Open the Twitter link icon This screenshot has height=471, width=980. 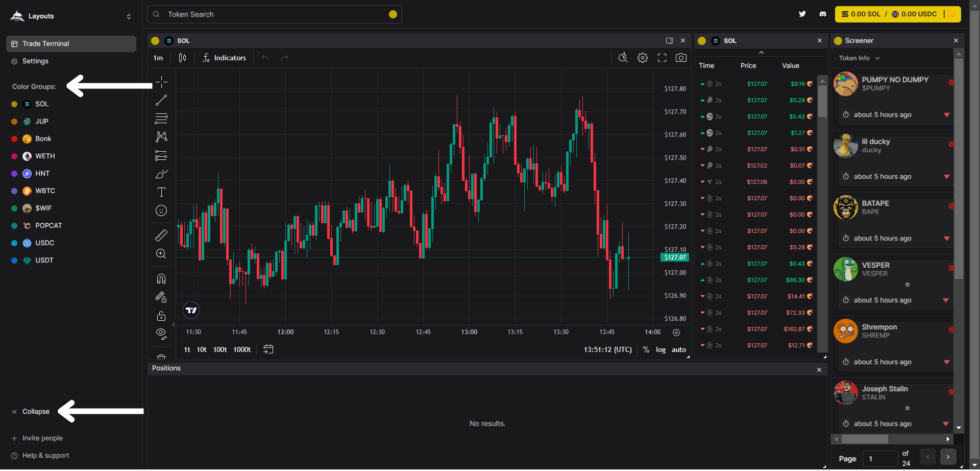click(x=802, y=14)
